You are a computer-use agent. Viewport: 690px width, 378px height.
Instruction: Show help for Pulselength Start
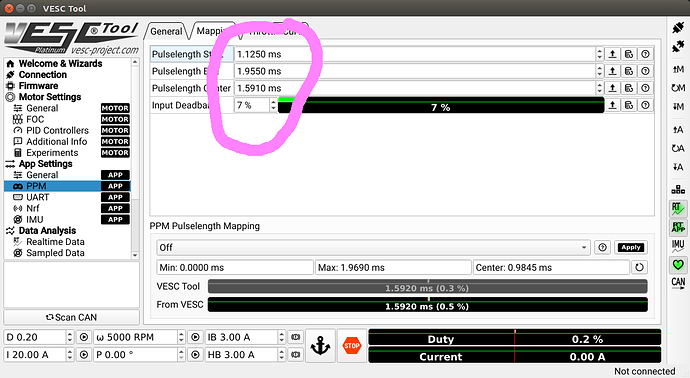[645, 54]
